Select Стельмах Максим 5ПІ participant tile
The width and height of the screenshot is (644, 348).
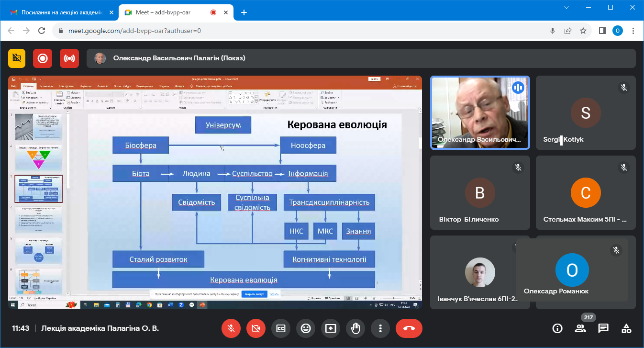(x=586, y=192)
